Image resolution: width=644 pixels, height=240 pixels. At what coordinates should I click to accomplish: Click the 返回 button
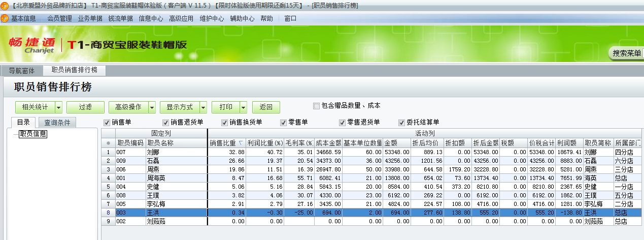[266, 107]
